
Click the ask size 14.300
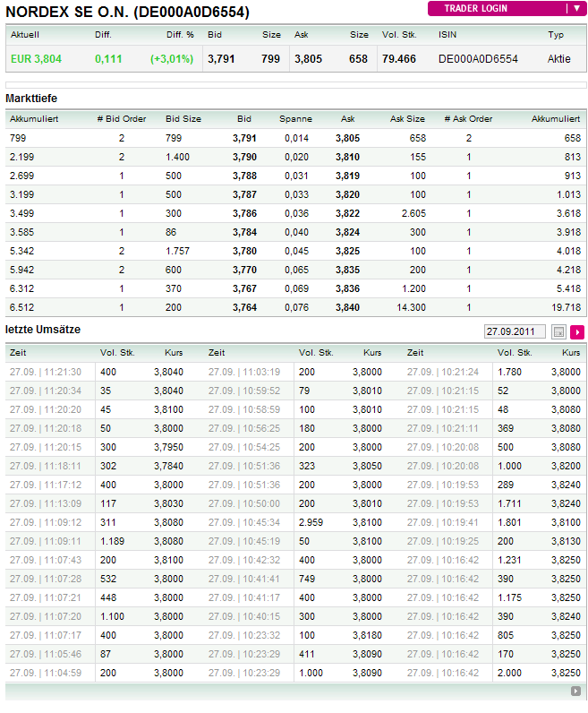(x=411, y=307)
